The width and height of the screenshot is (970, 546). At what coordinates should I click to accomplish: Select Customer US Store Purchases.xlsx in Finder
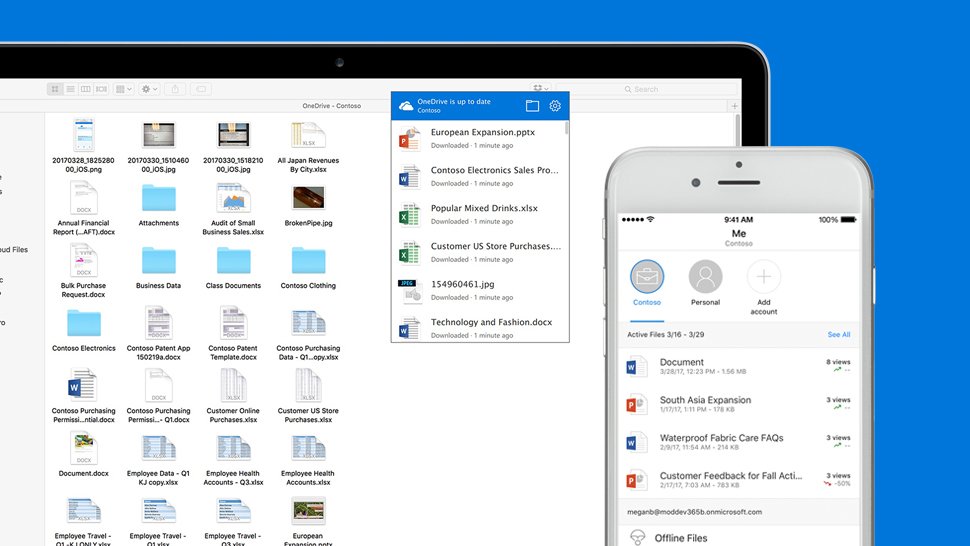pyautogui.click(x=308, y=396)
